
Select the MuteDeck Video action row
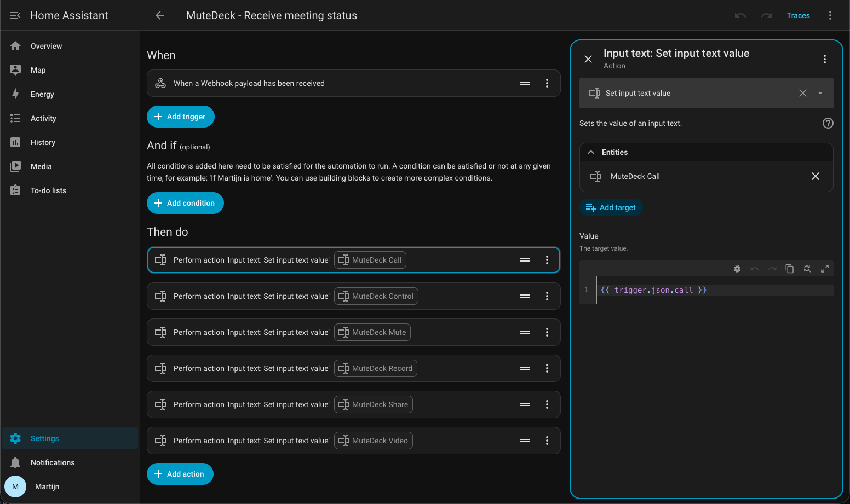(x=353, y=441)
